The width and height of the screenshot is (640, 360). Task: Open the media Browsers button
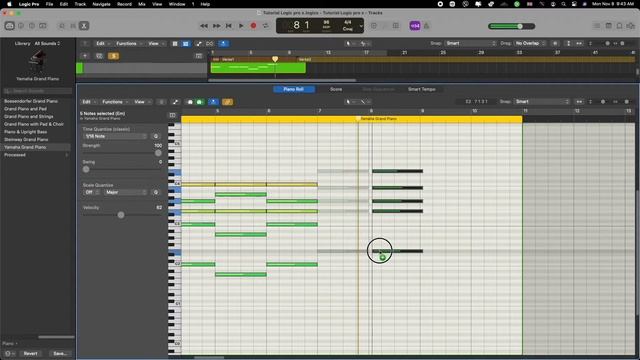click(631, 26)
